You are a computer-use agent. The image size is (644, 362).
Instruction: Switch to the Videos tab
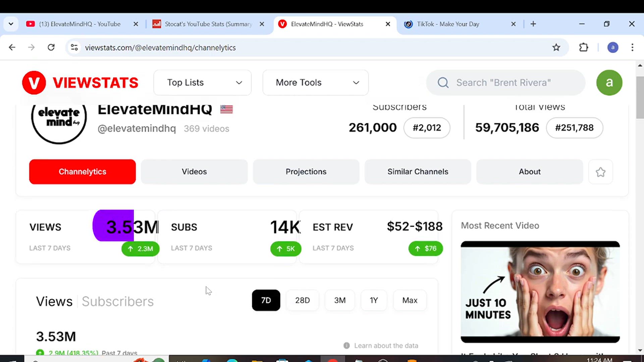[x=194, y=172]
